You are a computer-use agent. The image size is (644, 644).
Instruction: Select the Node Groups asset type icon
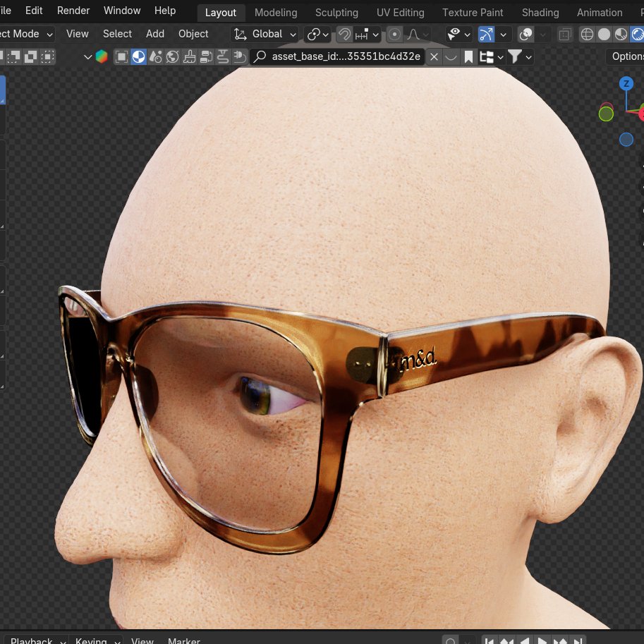click(206, 56)
